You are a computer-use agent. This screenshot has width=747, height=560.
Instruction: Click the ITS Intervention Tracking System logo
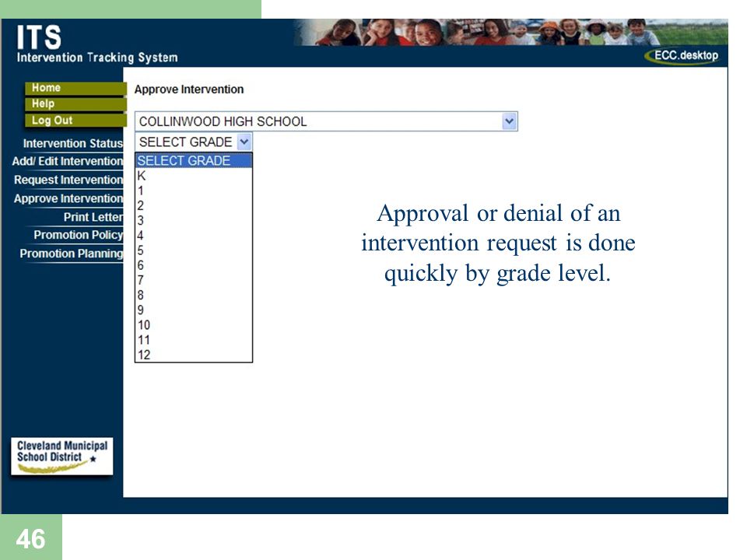click(97, 44)
